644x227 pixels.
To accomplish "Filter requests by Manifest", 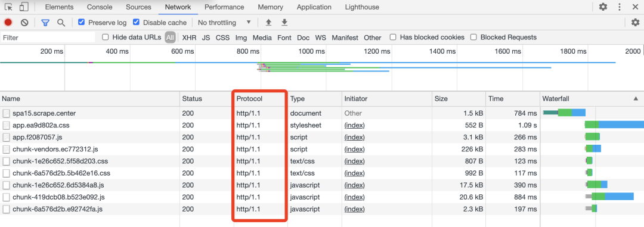I will (345, 38).
